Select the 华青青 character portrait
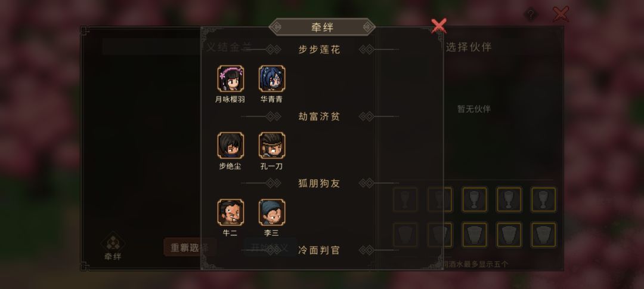 coord(272,78)
